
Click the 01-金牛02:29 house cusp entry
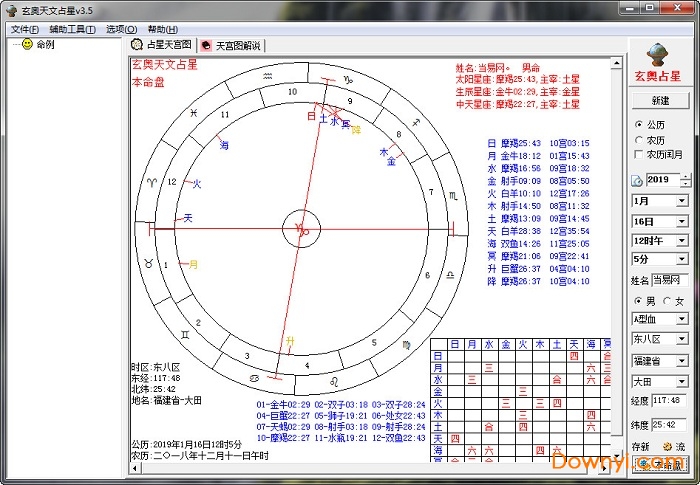[284, 405]
